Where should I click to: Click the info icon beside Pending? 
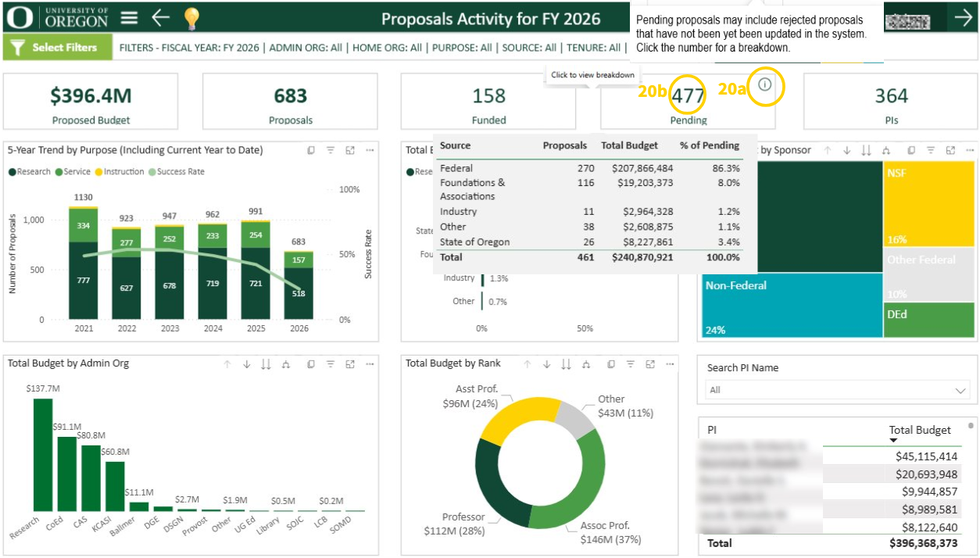[x=765, y=84]
